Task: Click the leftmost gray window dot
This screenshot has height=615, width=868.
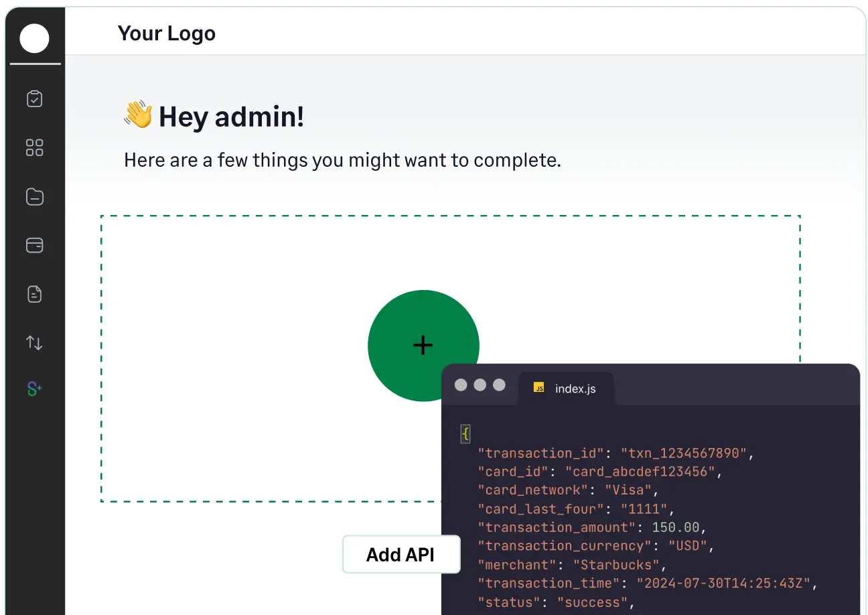Action: [x=461, y=385]
